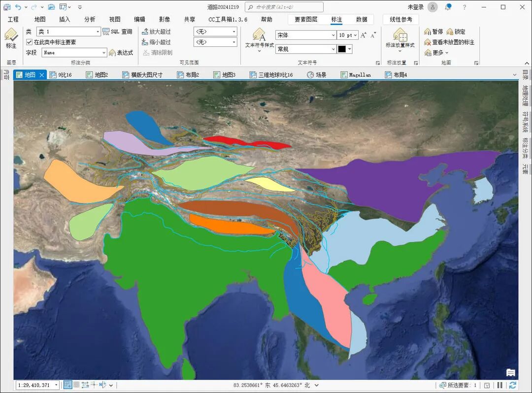Open the 场景 scene view tab

coord(317,75)
